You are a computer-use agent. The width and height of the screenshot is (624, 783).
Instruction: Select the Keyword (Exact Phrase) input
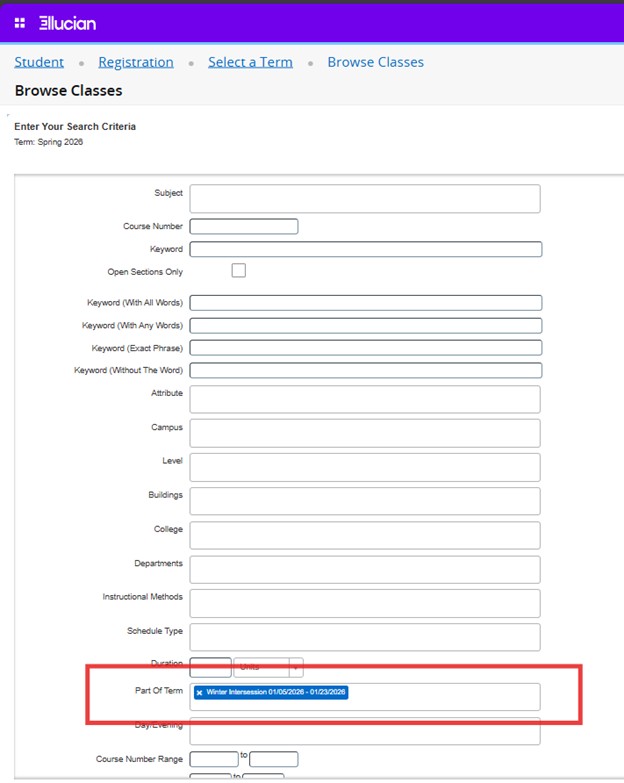click(365, 348)
